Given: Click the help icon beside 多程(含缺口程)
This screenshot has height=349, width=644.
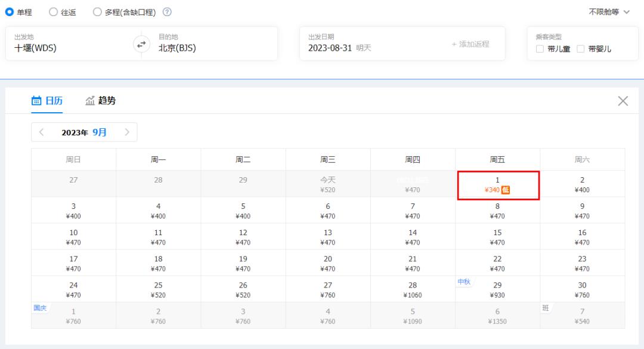Looking at the screenshot, I should [x=167, y=12].
